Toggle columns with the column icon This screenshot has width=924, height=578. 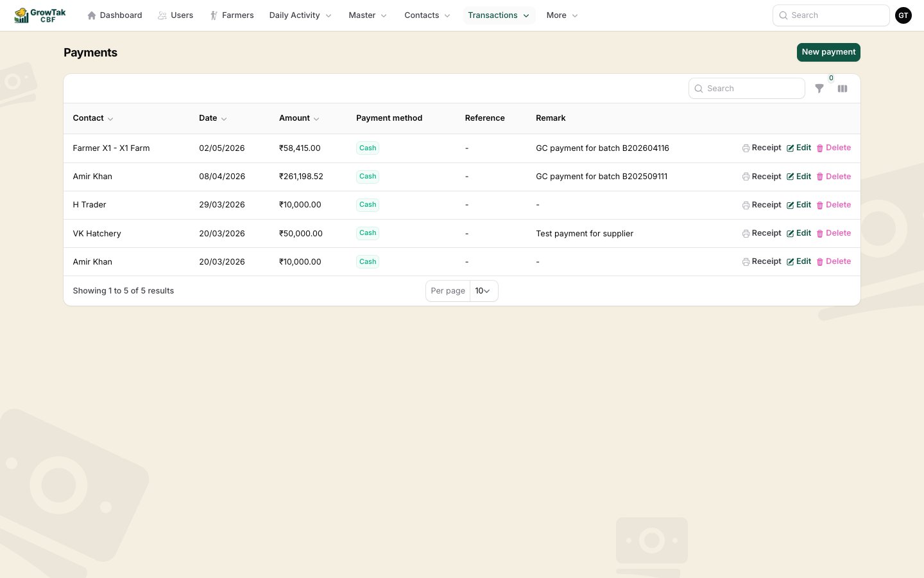pyautogui.click(x=843, y=89)
